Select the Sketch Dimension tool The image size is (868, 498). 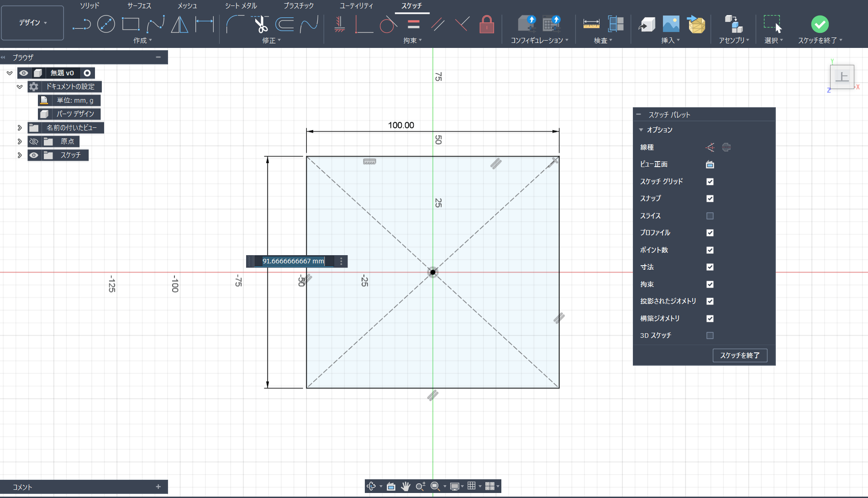(205, 24)
